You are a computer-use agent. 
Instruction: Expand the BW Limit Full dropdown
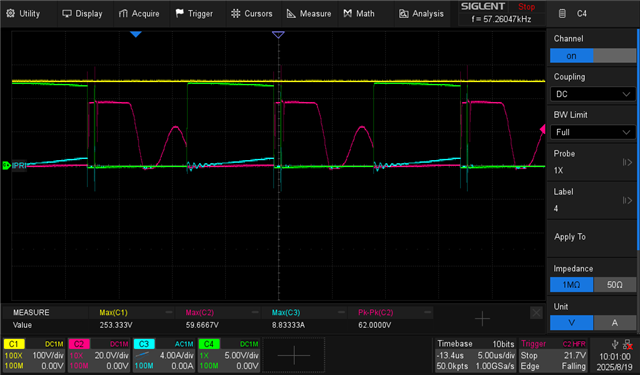(x=593, y=132)
